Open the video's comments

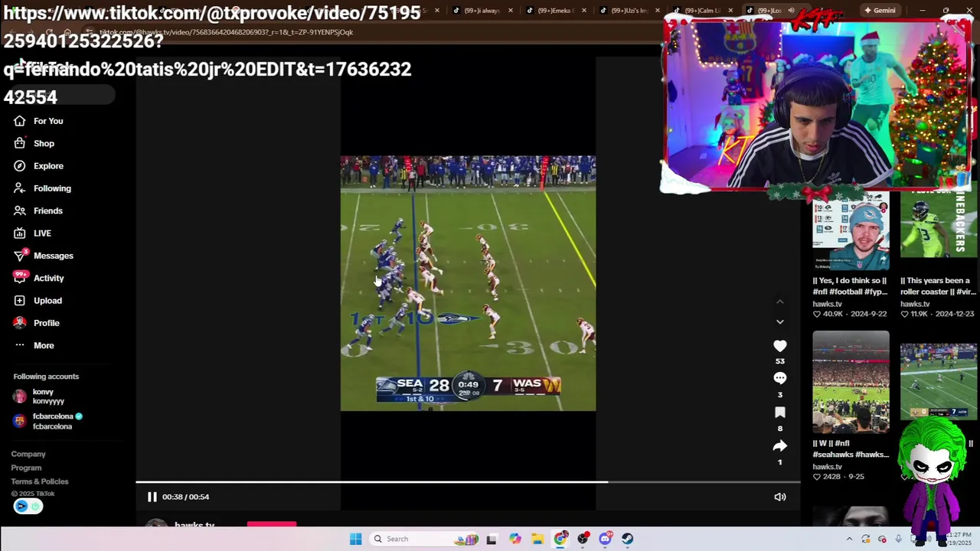click(779, 378)
